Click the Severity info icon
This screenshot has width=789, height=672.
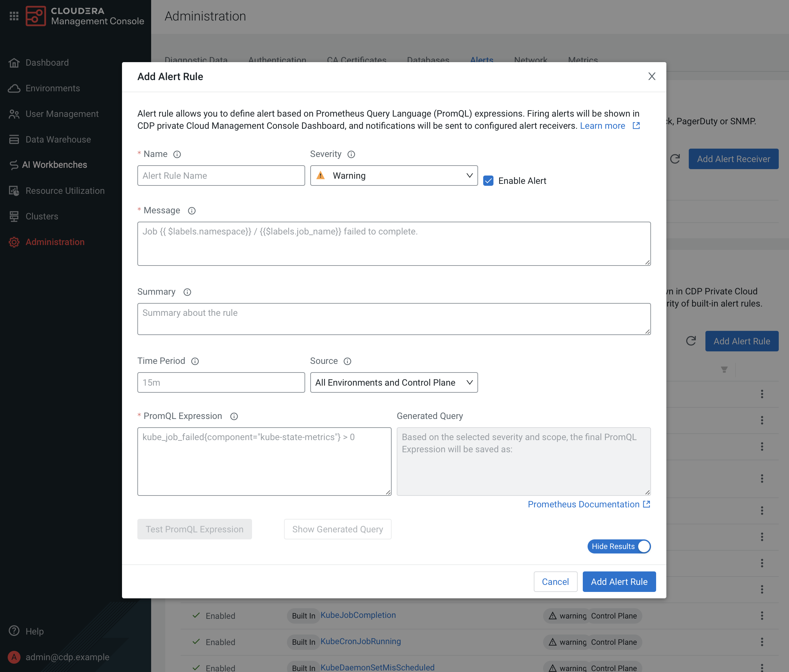[x=351, y=154]
